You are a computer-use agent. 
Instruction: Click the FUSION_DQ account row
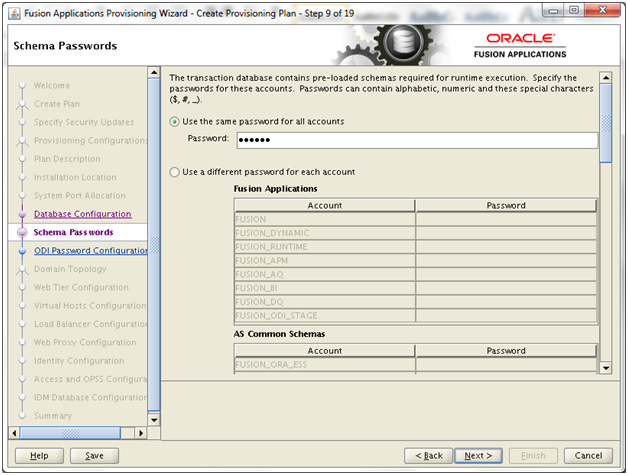point(325,302)
